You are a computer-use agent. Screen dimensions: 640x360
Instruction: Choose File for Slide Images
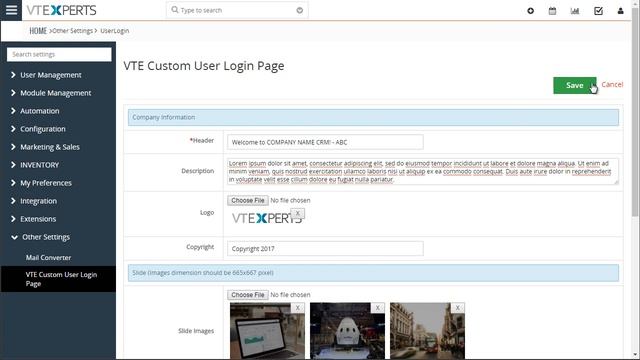point(248,295)
